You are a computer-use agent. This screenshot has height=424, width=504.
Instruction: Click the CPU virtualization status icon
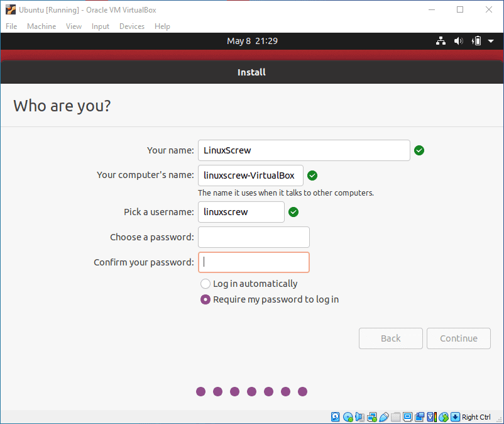click(432, 417)
